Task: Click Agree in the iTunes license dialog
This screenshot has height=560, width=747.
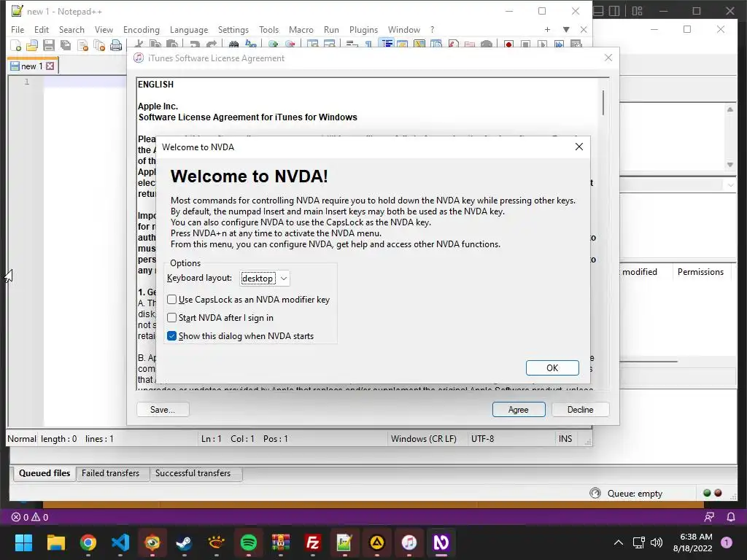Action: (x=519, y=410)
